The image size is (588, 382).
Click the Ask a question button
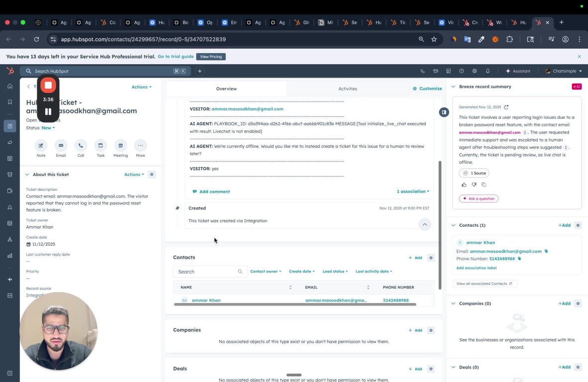tap(479, 198)
